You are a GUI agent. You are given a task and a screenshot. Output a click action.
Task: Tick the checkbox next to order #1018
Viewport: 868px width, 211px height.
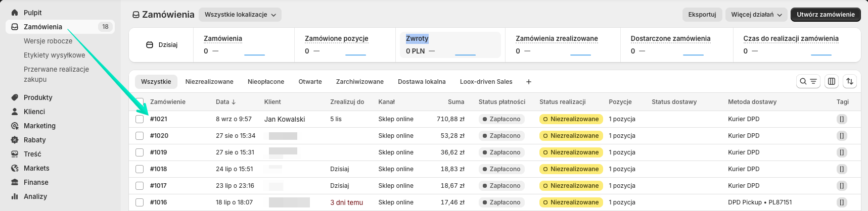pyautogui.click(x=140, y=169)
